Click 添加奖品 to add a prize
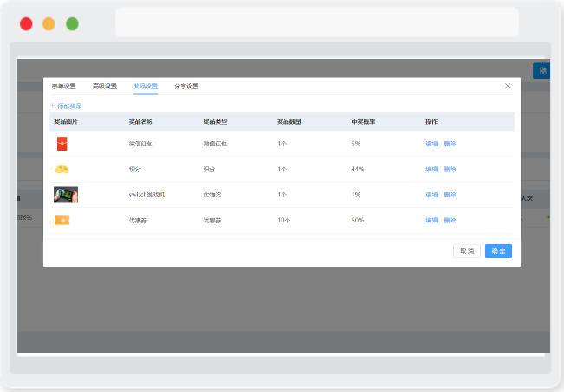Viewport: 564px width, 392px height. (66, 106)
